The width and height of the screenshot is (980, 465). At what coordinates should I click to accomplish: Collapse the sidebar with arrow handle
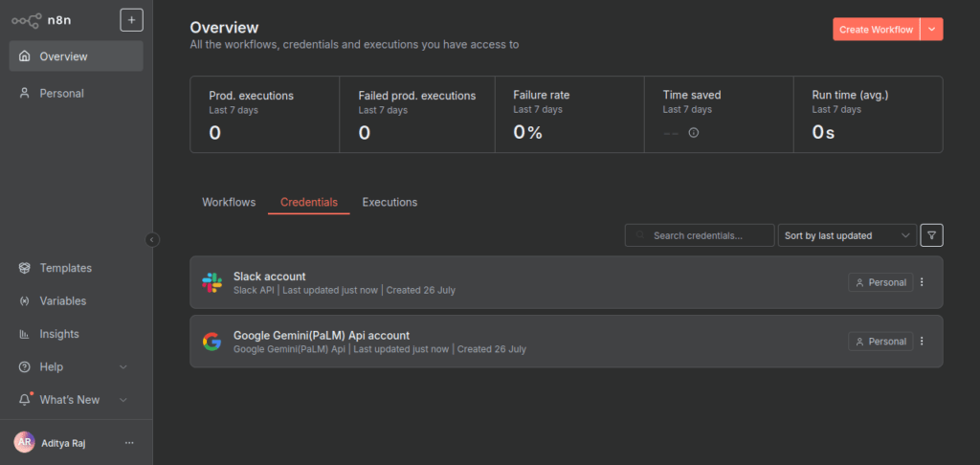(x=152, y=239)
